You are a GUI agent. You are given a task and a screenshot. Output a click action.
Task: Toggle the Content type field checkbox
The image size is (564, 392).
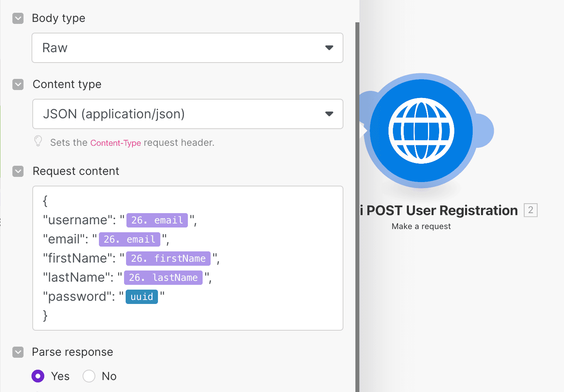[x=18, y=84]
